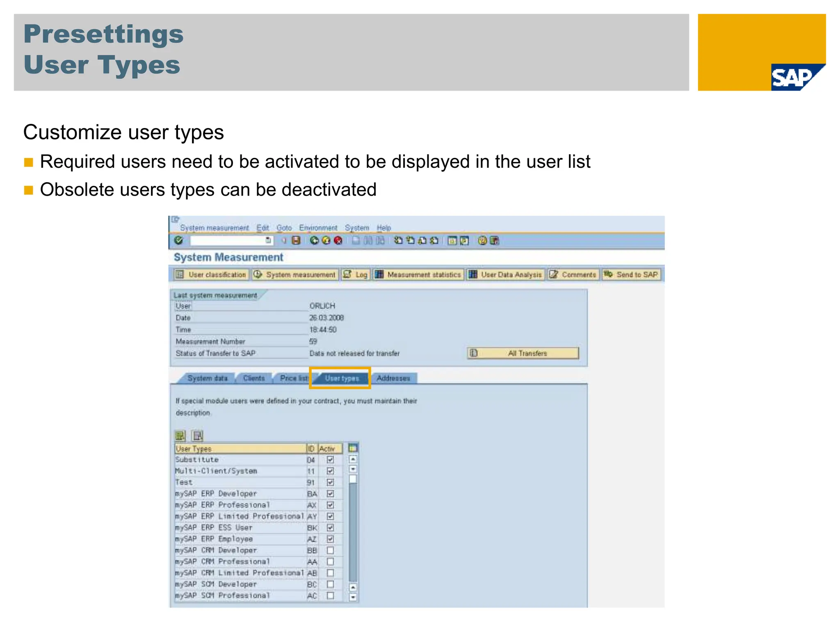This screenshot has height=630, width=840.
Task: Switch to the System data tab
Action: [x=207, y=378]
